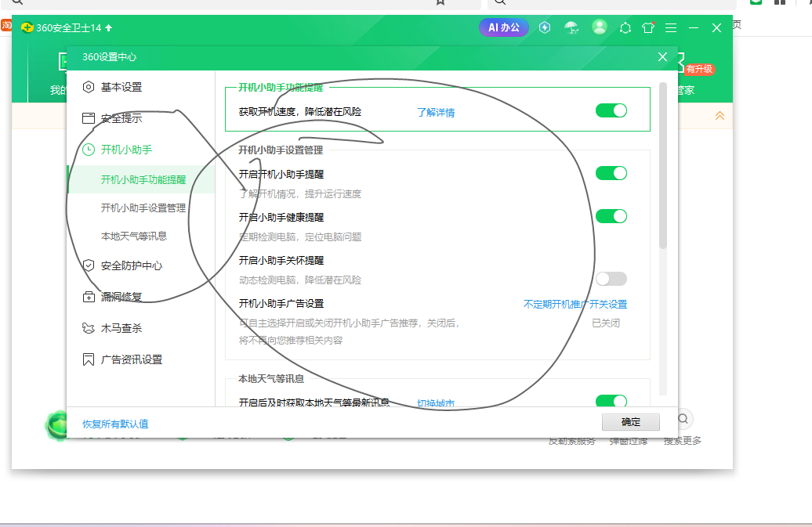
Task: Open the AI 办公 button in title bar
Action: (x=503, y=27)
